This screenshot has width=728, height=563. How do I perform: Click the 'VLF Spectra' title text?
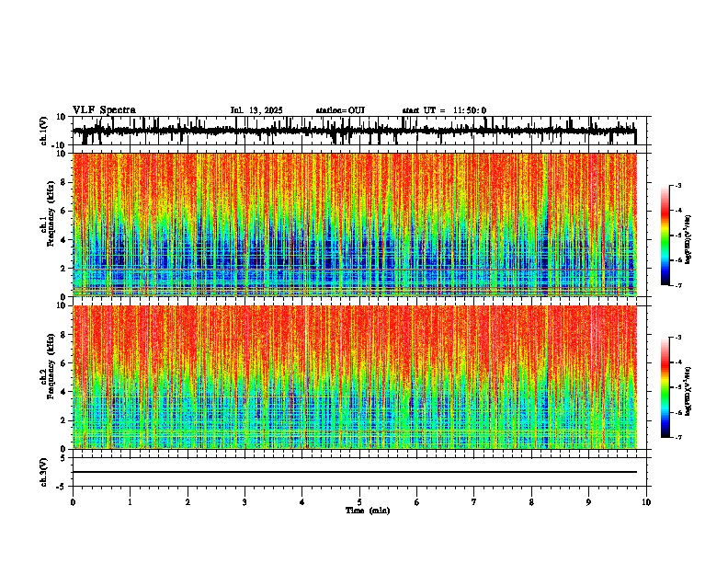click(x=104, y=110)
